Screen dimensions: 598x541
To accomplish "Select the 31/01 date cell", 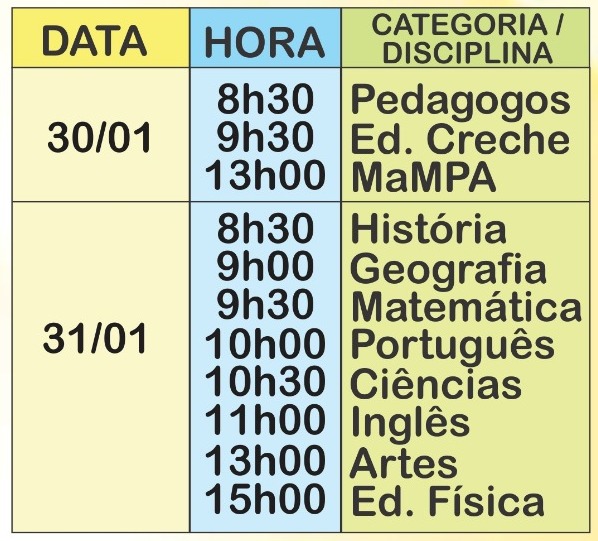I will [x=95, y=339].
